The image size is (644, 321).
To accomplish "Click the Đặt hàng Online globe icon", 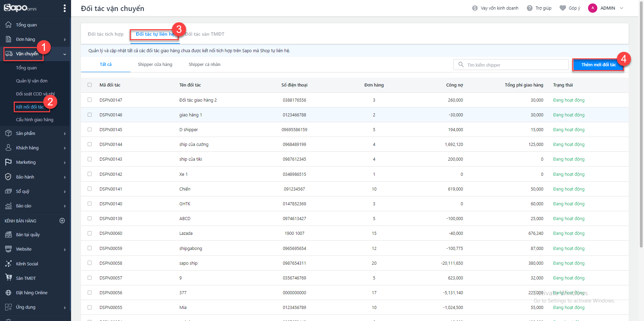I will coord(9,293).
